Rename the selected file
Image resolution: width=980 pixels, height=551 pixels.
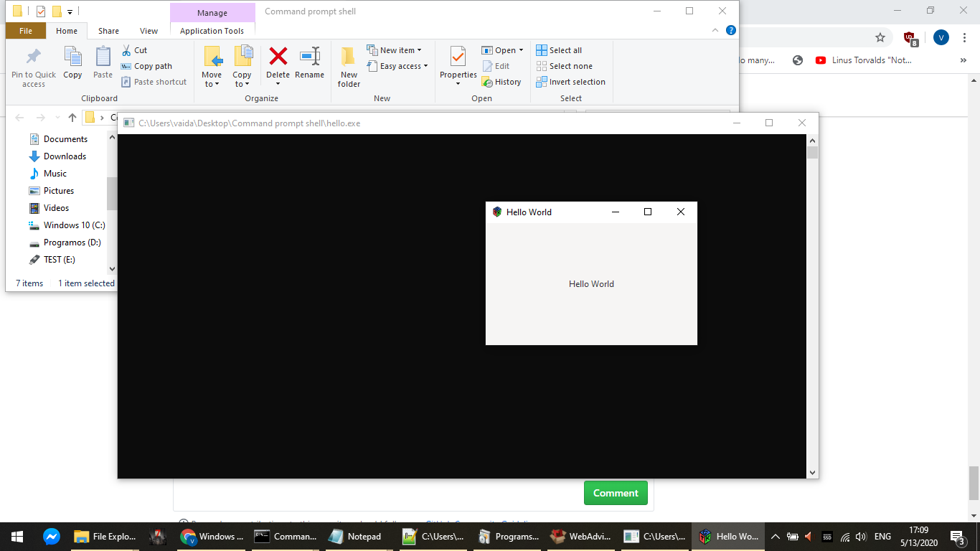pos(309,63)
